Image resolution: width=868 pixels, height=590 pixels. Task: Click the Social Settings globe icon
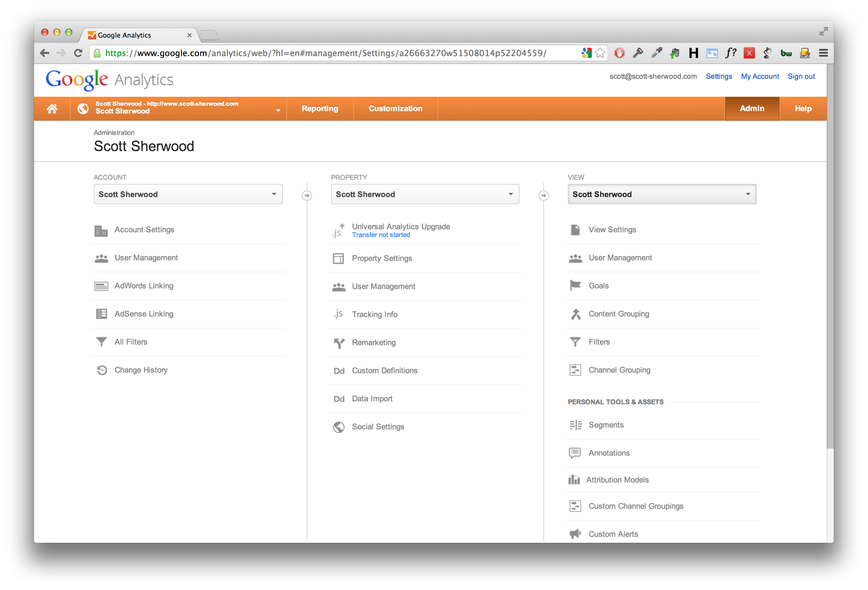pyautogui.click(x=339, y=427)
